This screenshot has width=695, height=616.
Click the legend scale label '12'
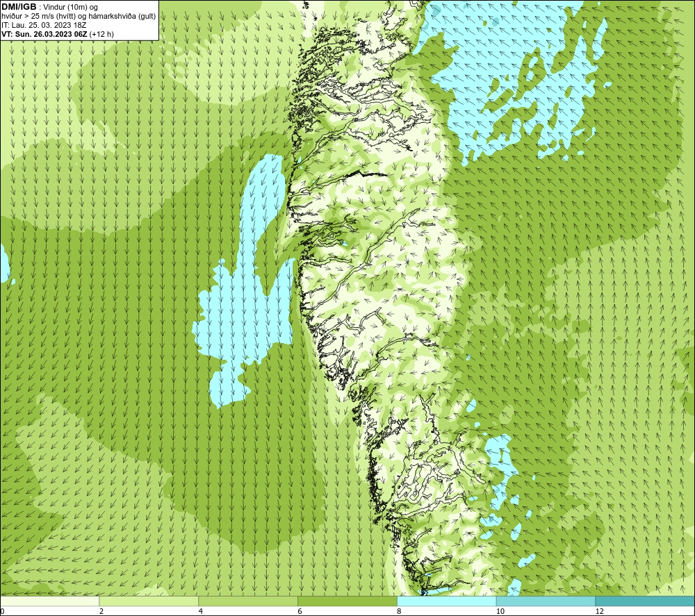[x=599, y=611]
